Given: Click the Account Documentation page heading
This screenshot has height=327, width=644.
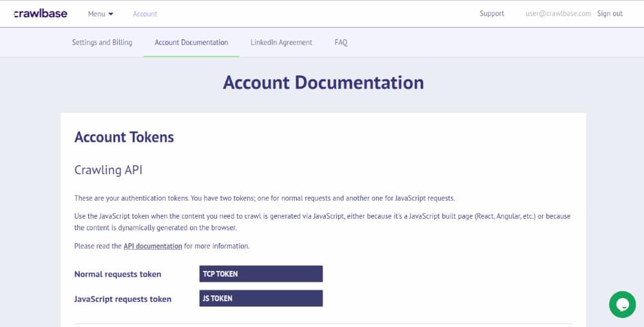Looking at the screenshot, I should point(323,83).
